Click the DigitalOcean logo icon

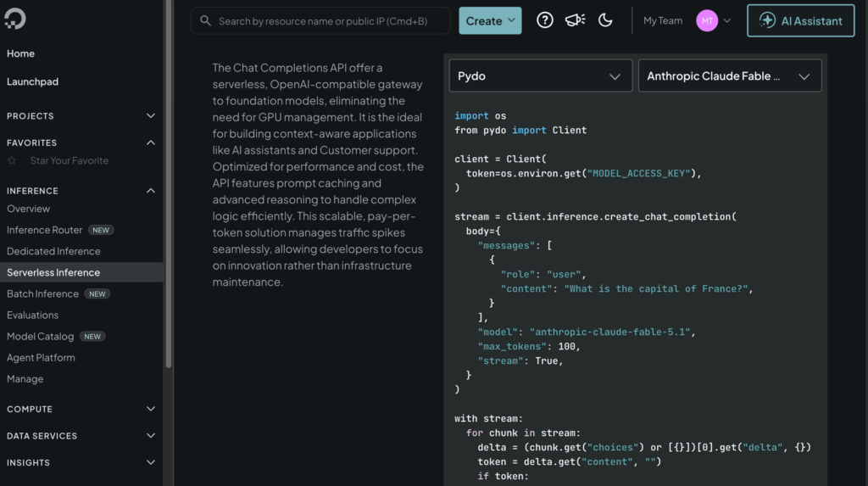coord(15,19)
